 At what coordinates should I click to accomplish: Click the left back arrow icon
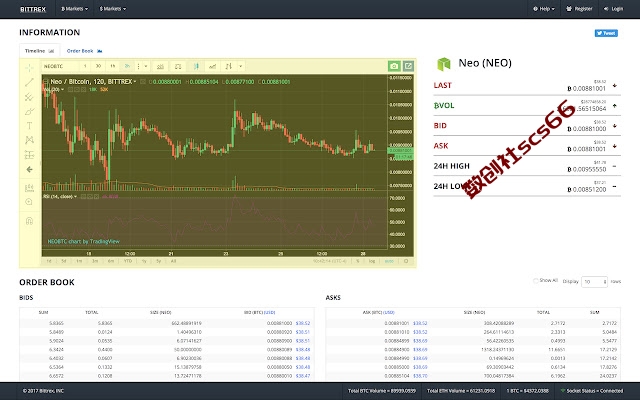(x=29, y=169)
